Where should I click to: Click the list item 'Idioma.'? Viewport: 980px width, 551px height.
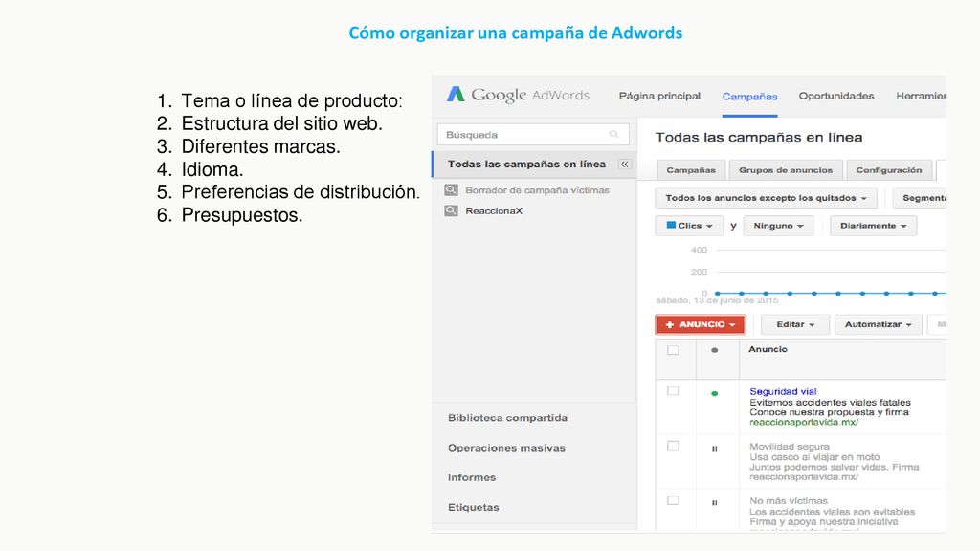(212, 169)
